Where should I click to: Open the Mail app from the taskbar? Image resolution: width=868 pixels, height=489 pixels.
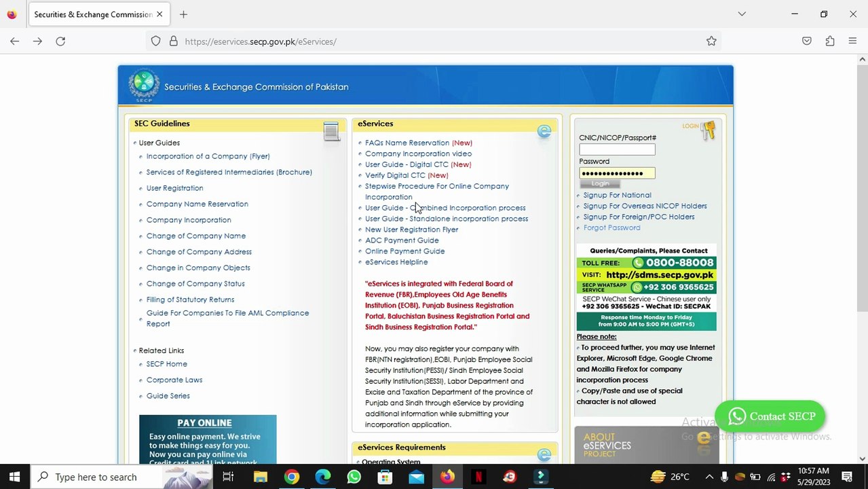[416, 477]
